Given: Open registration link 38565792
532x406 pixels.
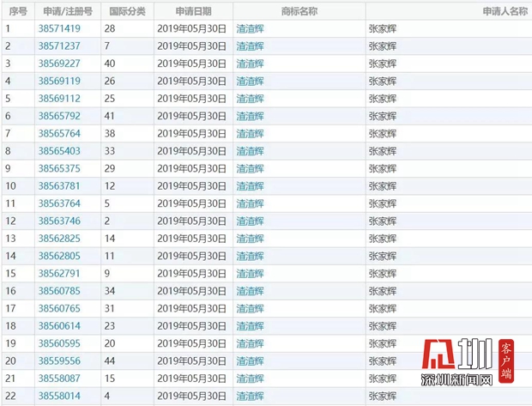Looking at the screenshot, I should click(x=59, y=116).
